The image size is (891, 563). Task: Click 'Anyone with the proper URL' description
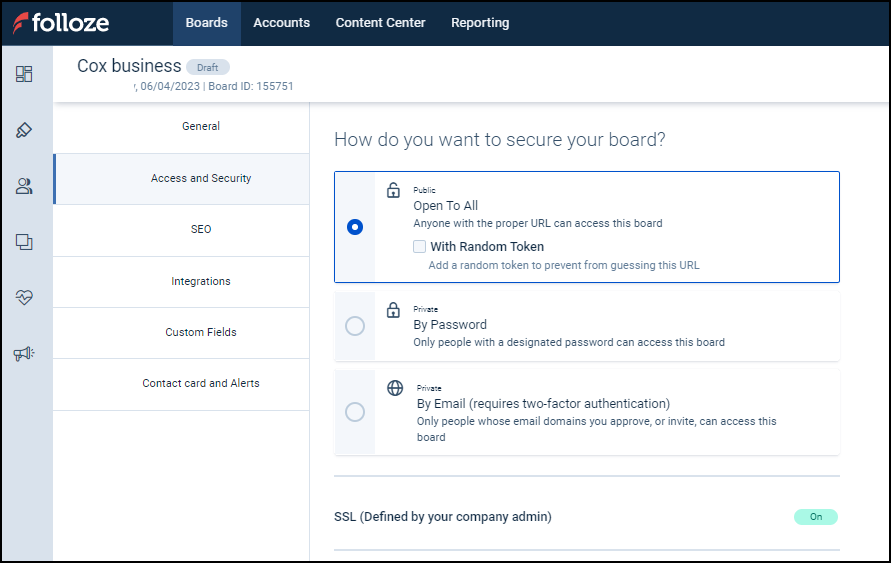(538, 223)
